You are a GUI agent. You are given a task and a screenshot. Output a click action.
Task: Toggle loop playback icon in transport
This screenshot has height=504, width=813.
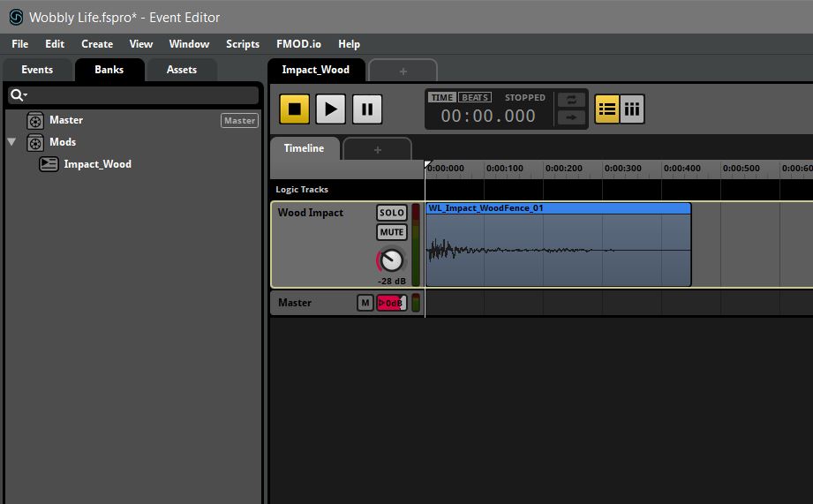pos(571,99)
